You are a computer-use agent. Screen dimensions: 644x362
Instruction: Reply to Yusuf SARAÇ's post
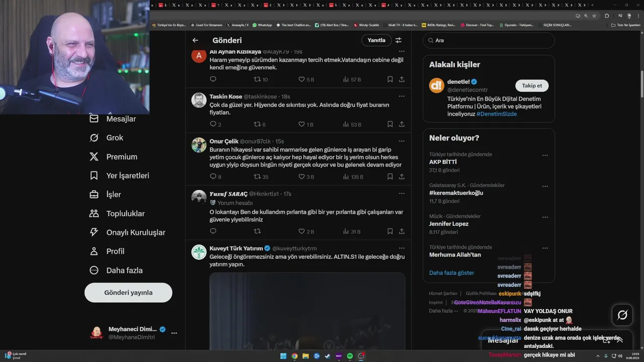pyautogui.click(x=213, y=231)
